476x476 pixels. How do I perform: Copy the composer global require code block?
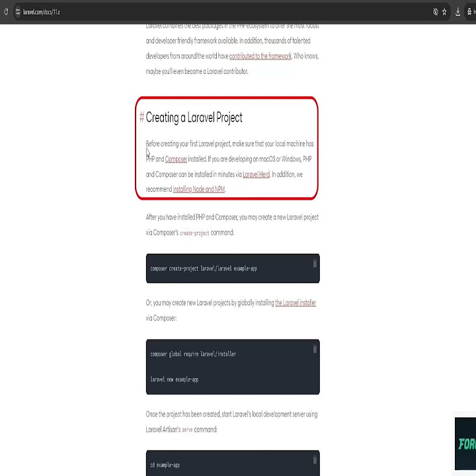click(x=315, y=349)
